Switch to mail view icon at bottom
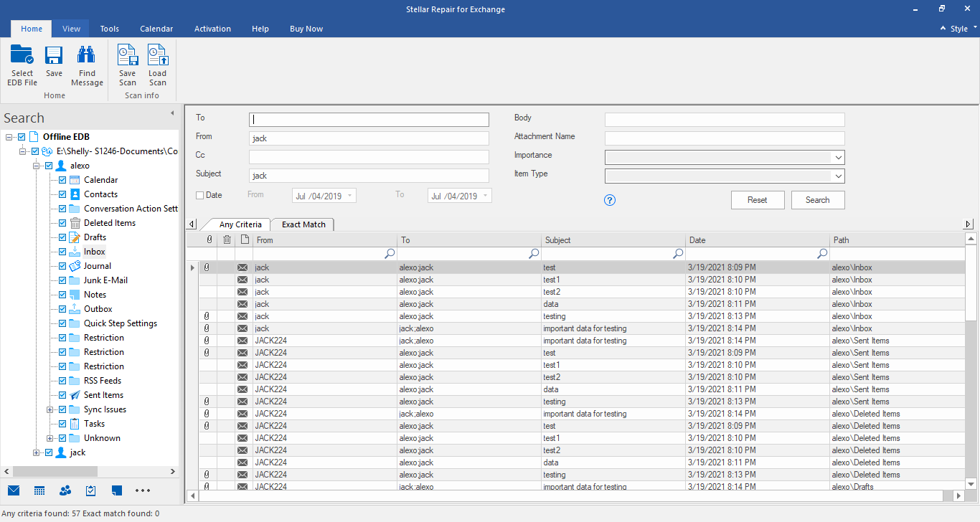The image size is (980, 522). pos(14,490)
